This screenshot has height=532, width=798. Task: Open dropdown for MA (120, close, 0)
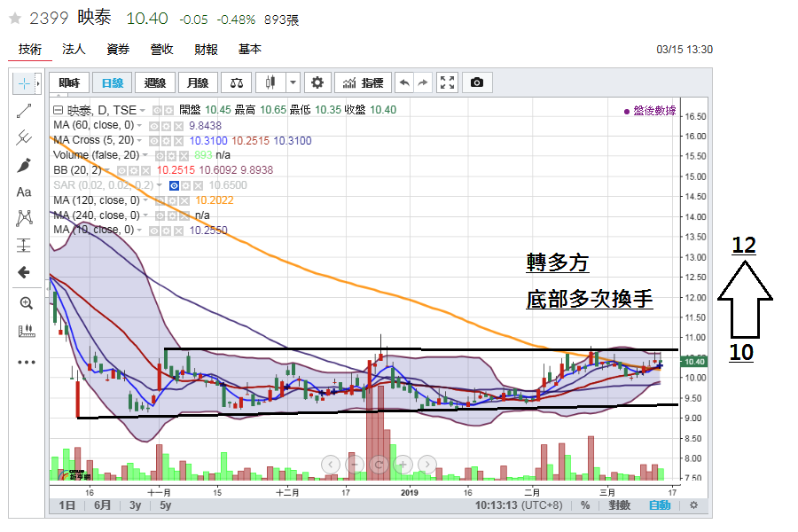point(145,200)
